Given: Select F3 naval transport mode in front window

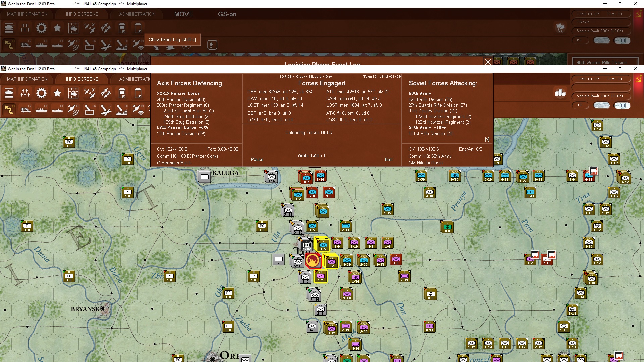Looking at the screenshot, I should click(x=41, y=110).
